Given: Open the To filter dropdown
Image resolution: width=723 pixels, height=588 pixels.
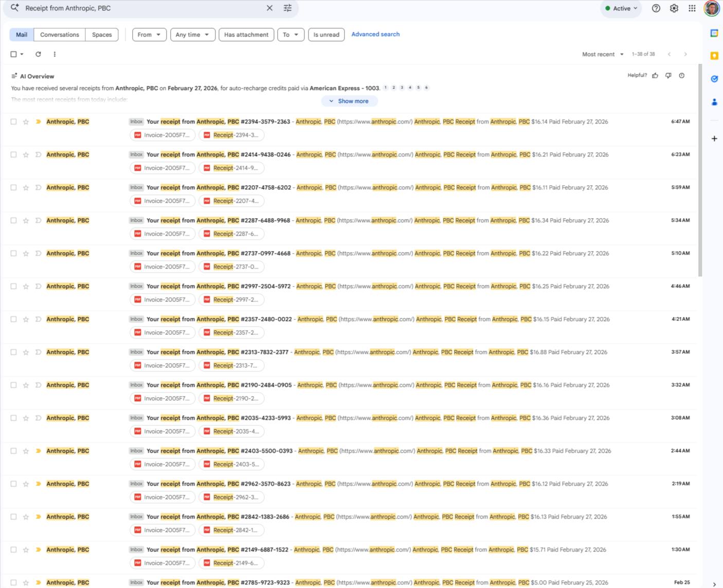Looking at the screenshot, I should pos(291,34).
